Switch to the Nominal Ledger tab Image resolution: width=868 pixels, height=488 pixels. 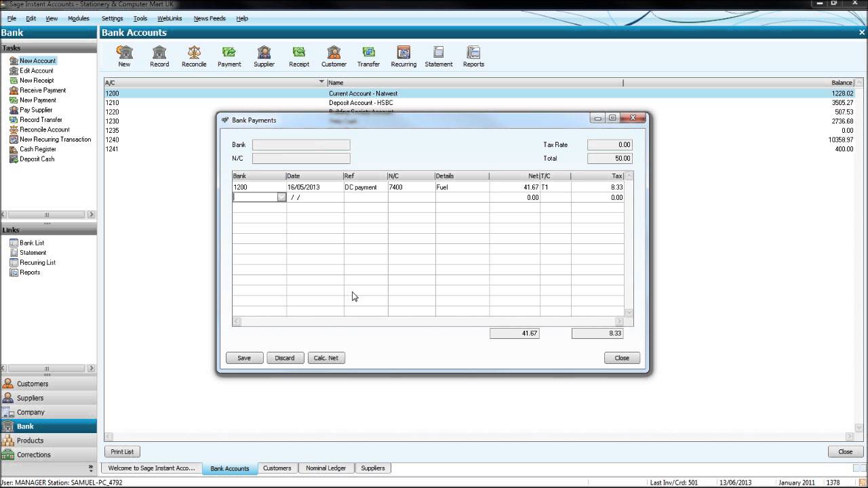click(x=325, y=468)
